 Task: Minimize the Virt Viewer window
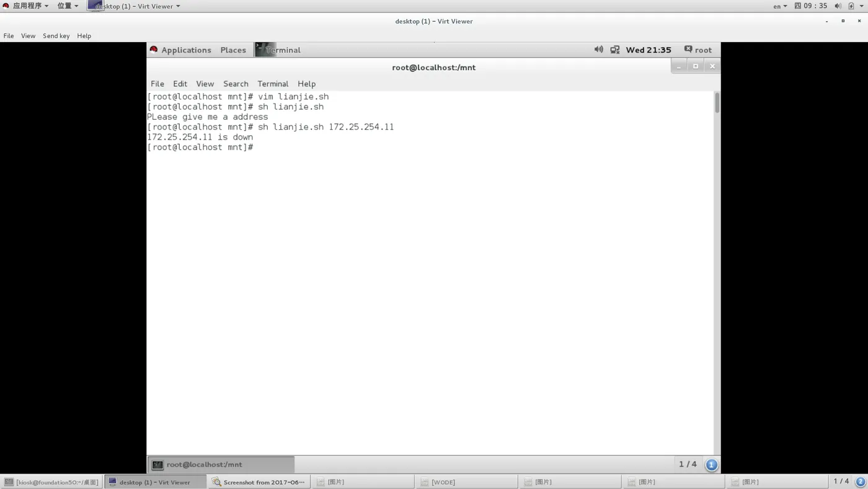tap(826, 21)
